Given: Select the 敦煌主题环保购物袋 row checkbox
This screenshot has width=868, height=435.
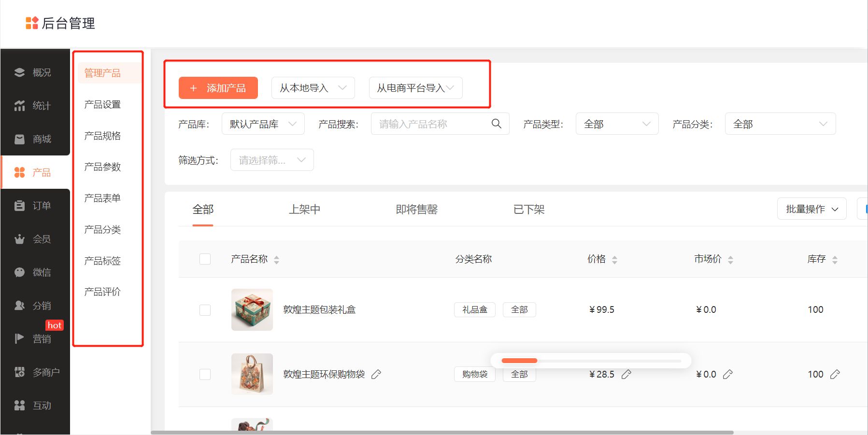Looking at the screenshot, I should coord(205,374).
